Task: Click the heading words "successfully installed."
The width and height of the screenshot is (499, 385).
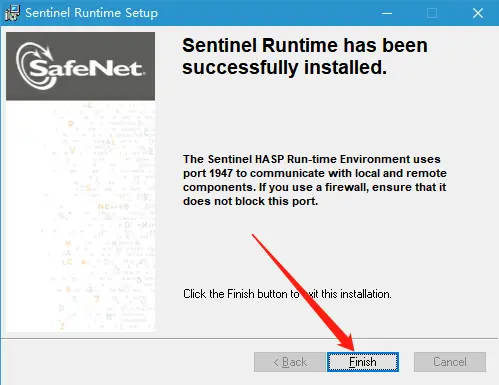Action: tap(285, 68)
